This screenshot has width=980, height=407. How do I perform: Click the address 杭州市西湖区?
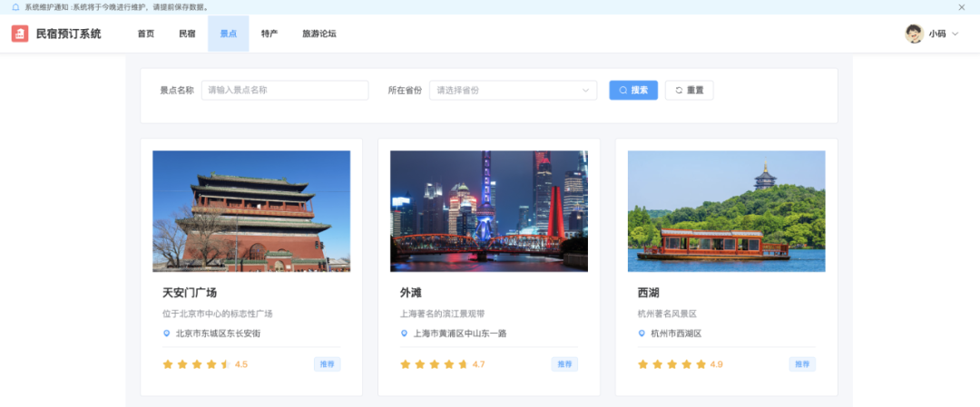pyautogui.click(x=676, y=334)
